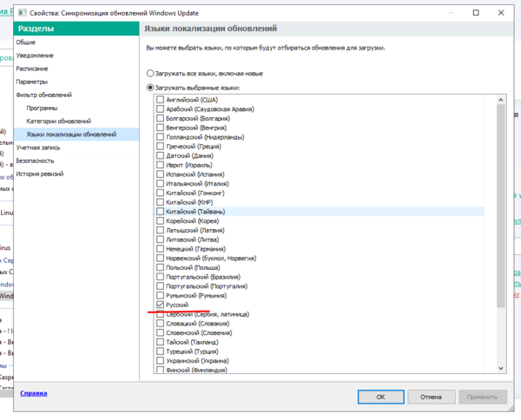The width and height of the screenshot is (521, 420).
Task: Check the Испанский (Испания) checkbox
Action: pos(160,174)
